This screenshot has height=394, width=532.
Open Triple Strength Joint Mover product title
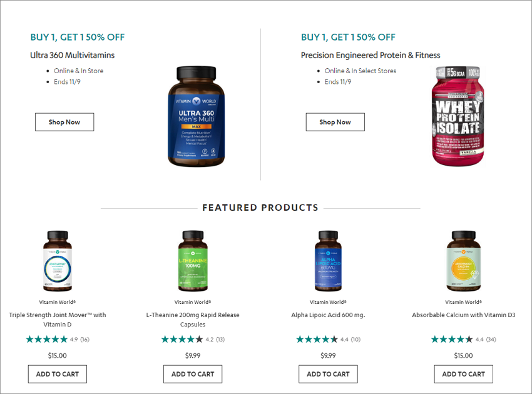click(x=58, y=320)
